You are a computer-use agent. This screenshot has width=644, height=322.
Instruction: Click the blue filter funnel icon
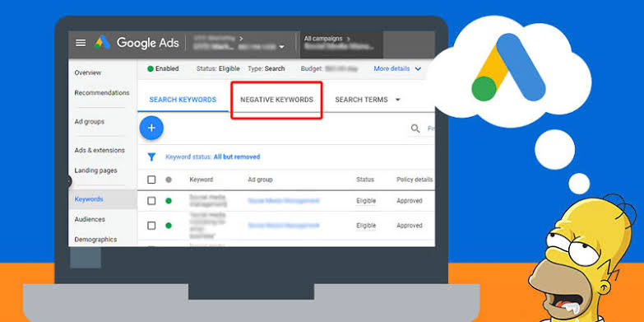pyautogui.click(x=151, y=156)
